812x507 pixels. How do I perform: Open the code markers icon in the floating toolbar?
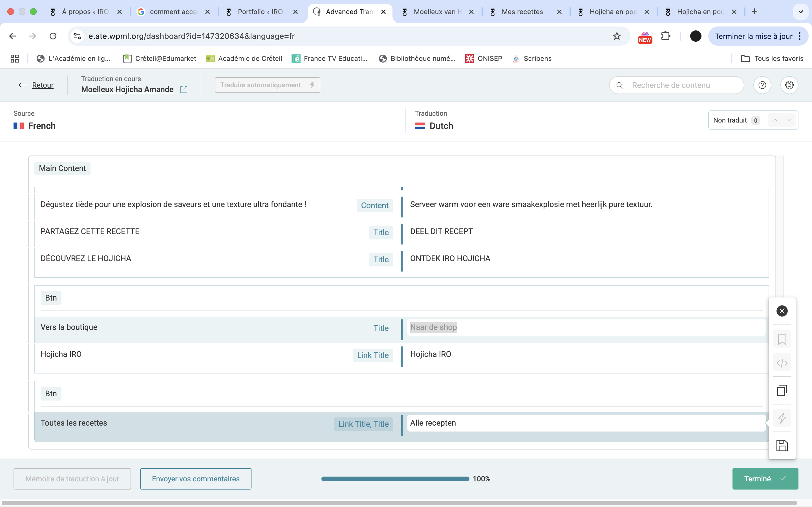(782, 363)
